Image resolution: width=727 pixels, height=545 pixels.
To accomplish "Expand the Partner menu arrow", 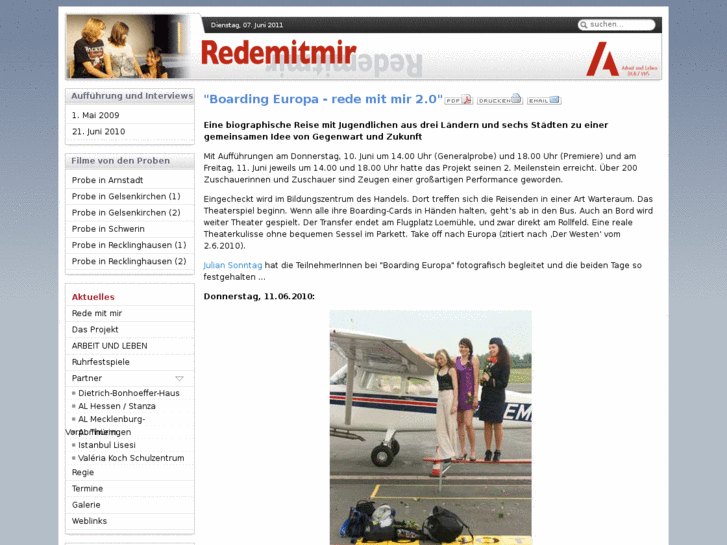I will (x=179, y=378).
